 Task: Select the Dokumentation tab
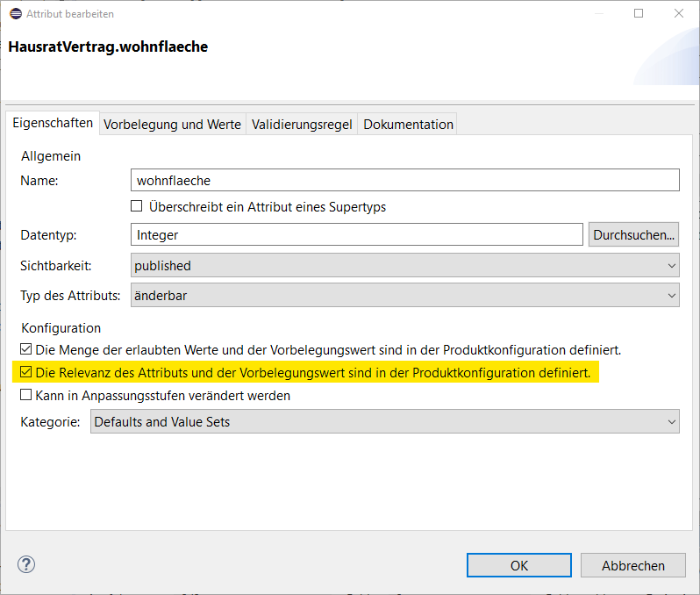coord(408,125)
